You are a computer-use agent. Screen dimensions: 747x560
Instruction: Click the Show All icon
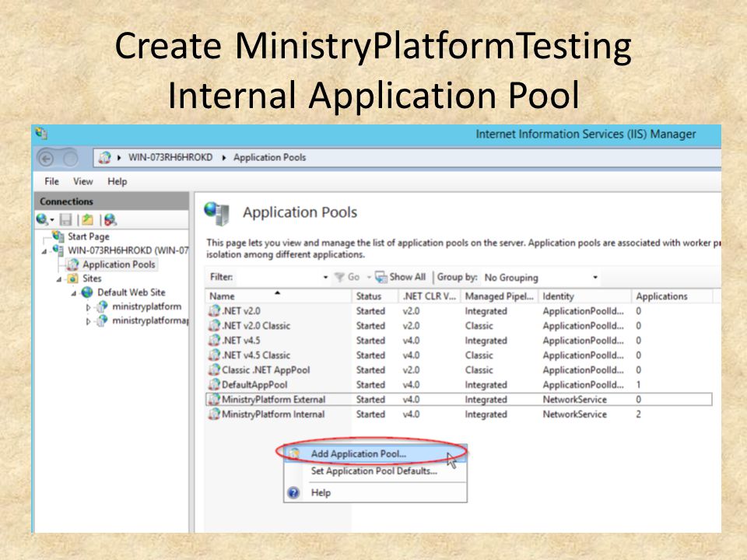381,277
